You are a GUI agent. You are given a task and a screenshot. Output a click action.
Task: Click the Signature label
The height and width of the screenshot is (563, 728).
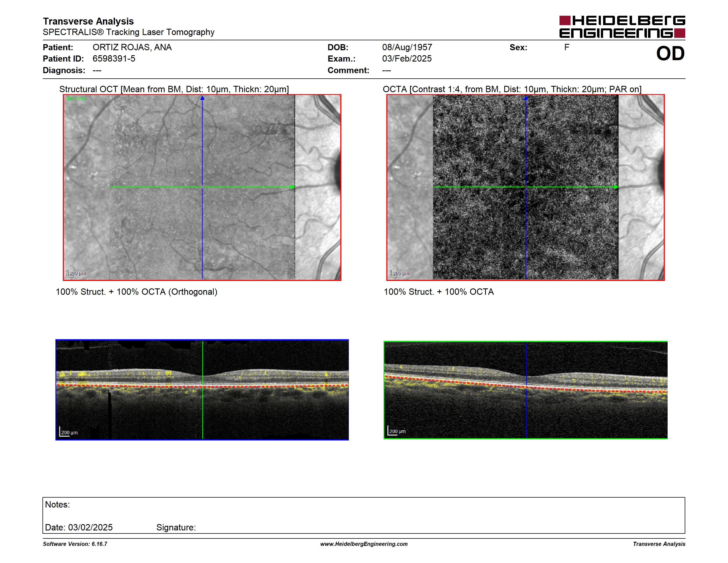coord(176,528)
